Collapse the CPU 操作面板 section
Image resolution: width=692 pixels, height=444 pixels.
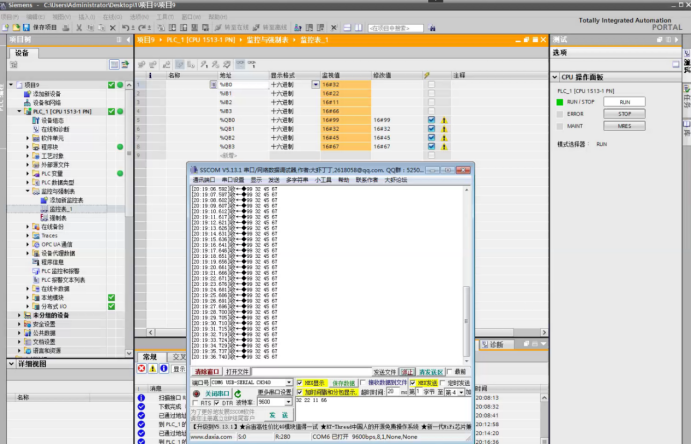click(555, 77)
